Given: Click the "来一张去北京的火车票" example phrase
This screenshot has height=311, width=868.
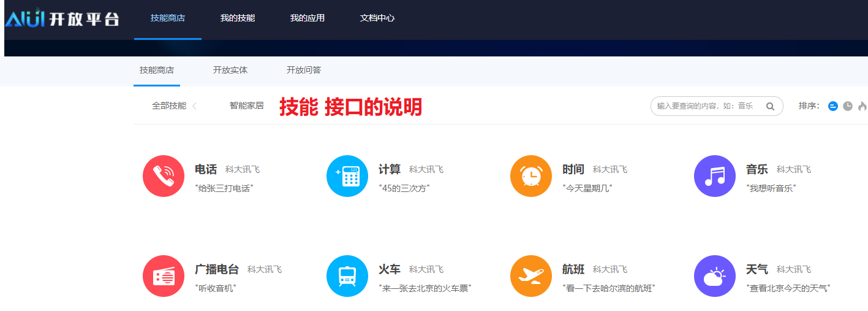Looking at the screenshot, I should [x=425, y=288].
